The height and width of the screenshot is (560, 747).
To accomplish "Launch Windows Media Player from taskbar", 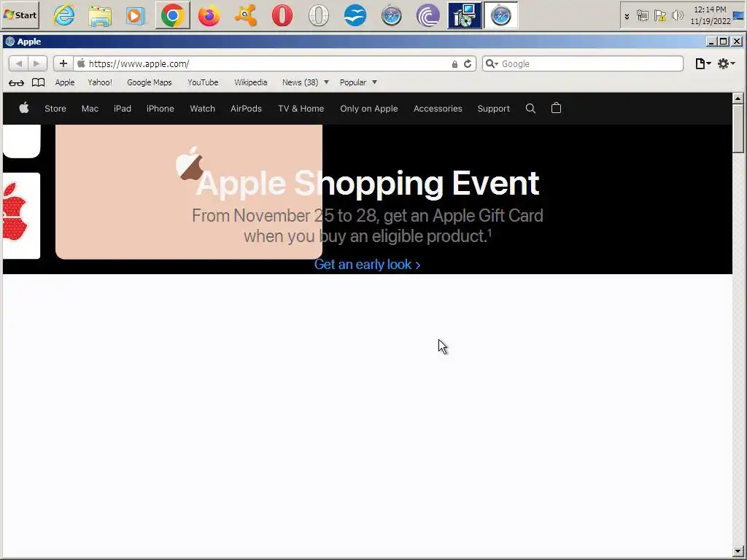I will pos(136,16).
